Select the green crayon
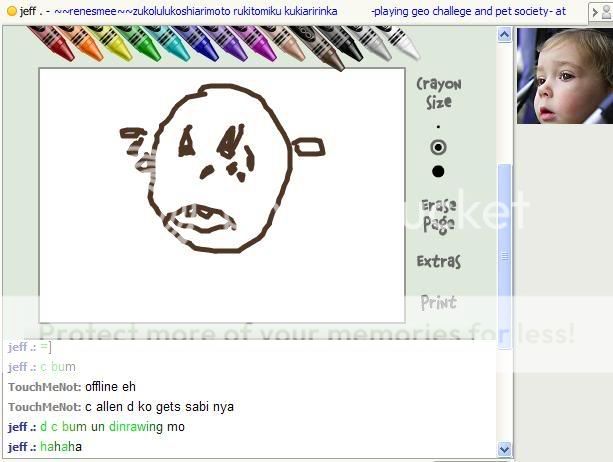Image resolution: width=613 pixels, height=462 pixels. click(x=140, y=42)
